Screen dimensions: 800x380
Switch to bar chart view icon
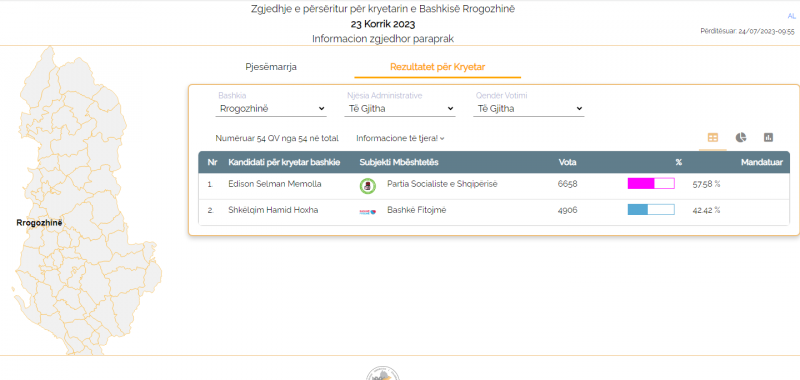tap(768, 137)
